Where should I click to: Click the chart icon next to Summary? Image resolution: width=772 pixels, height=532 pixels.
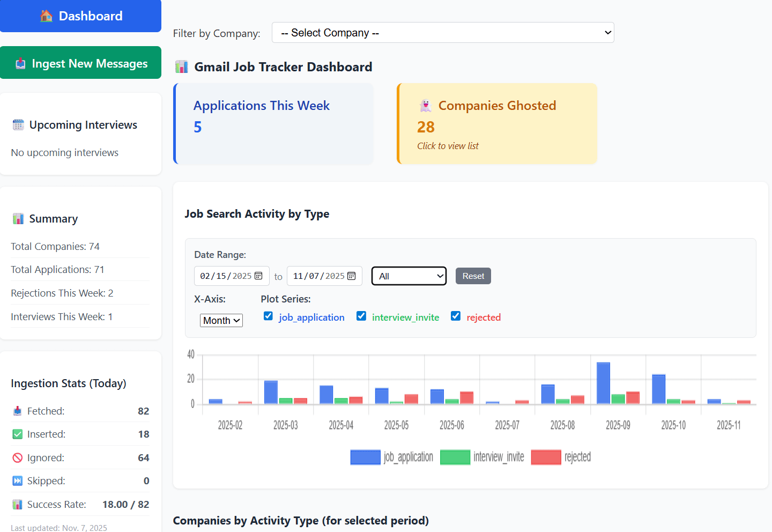click(x=18, y=219)
